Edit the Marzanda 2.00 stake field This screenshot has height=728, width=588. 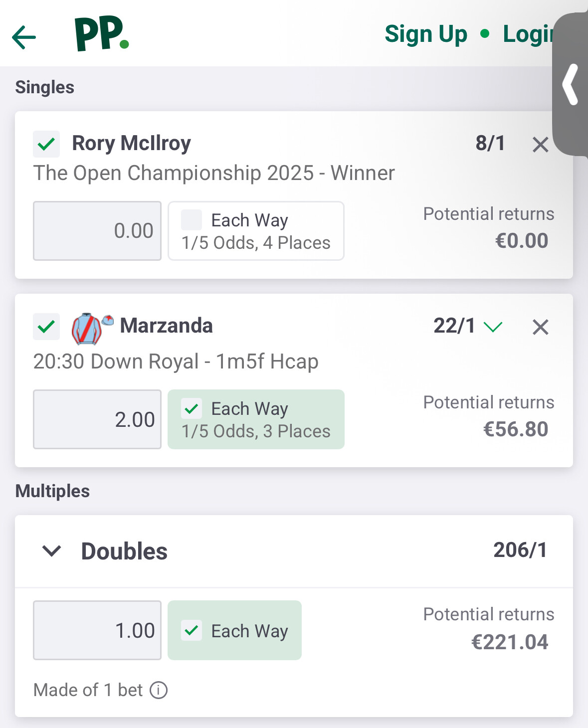click(97, 419)
